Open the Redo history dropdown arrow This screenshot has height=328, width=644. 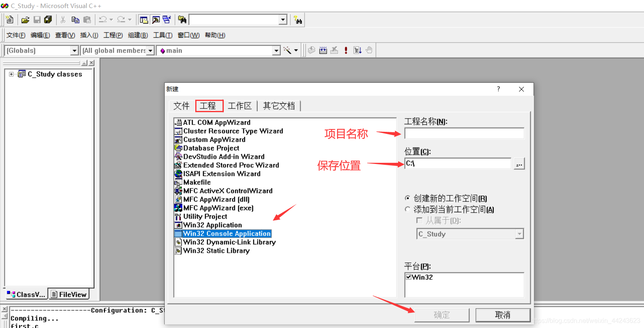coord(130,20)
